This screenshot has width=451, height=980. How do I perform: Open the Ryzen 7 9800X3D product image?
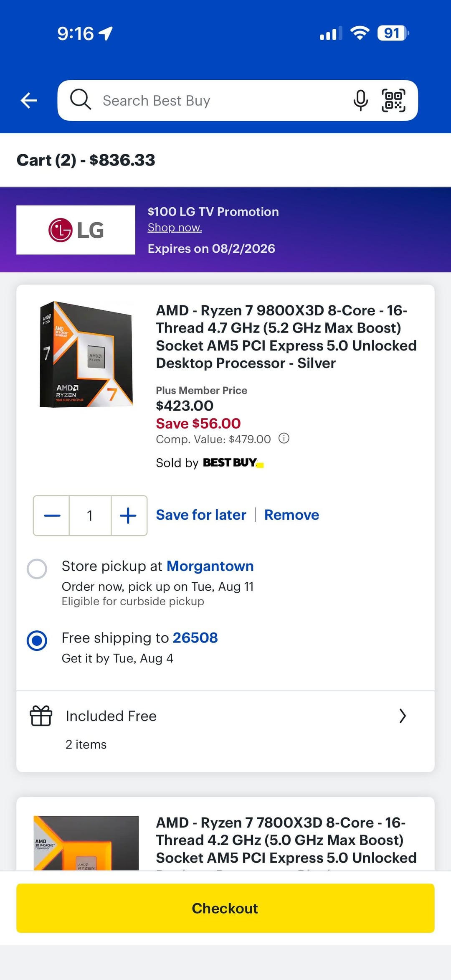tap(86, 354)
